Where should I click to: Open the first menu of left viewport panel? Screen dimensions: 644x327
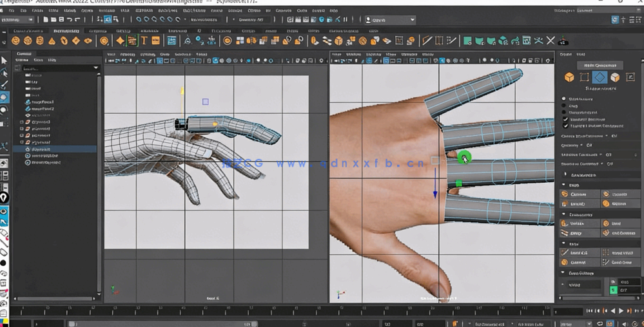coord(111,54)
